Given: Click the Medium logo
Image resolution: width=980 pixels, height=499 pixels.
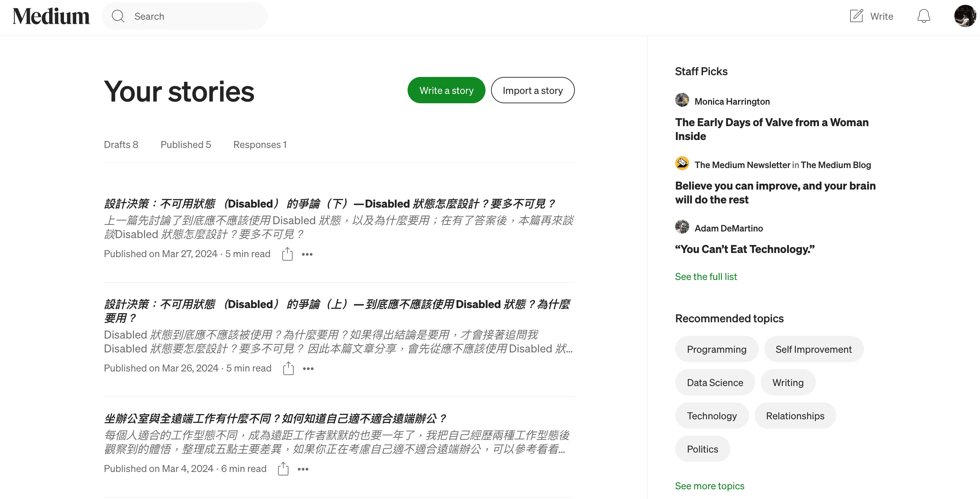Looking at the screenshot, I should coord(51,16).
